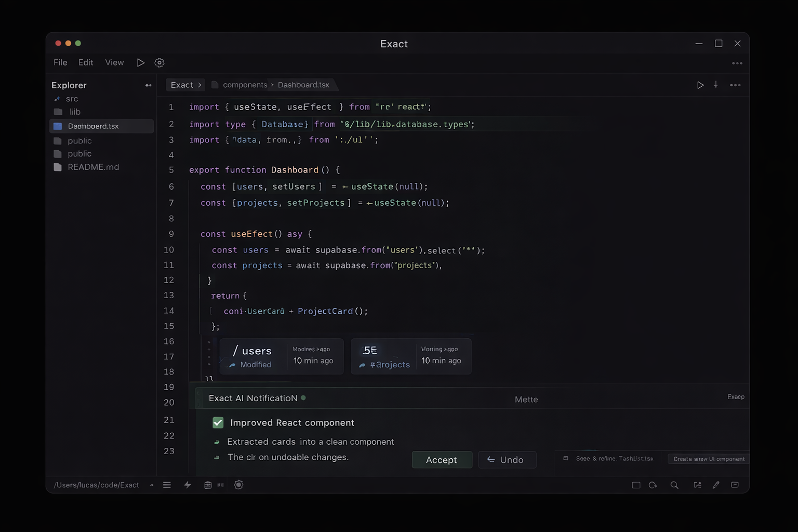Viewport: 798px width, 532px height.
Task: Click the lightning bolt icon in status bar
Action: point(188,485)
